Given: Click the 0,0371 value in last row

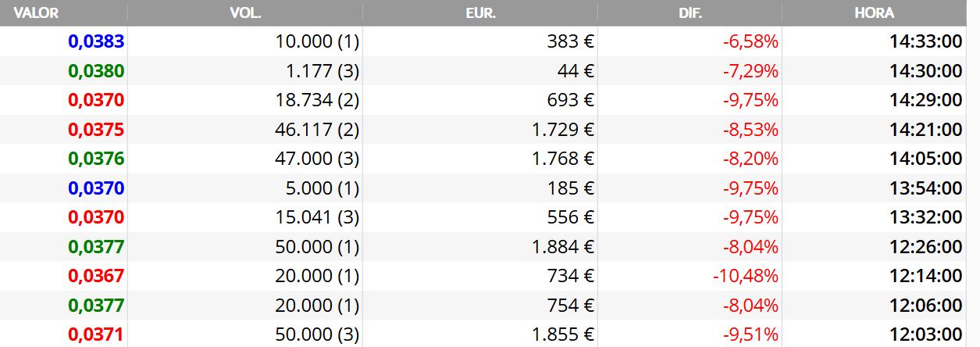Looking at the screenshot, I should (x=96, y=334).
